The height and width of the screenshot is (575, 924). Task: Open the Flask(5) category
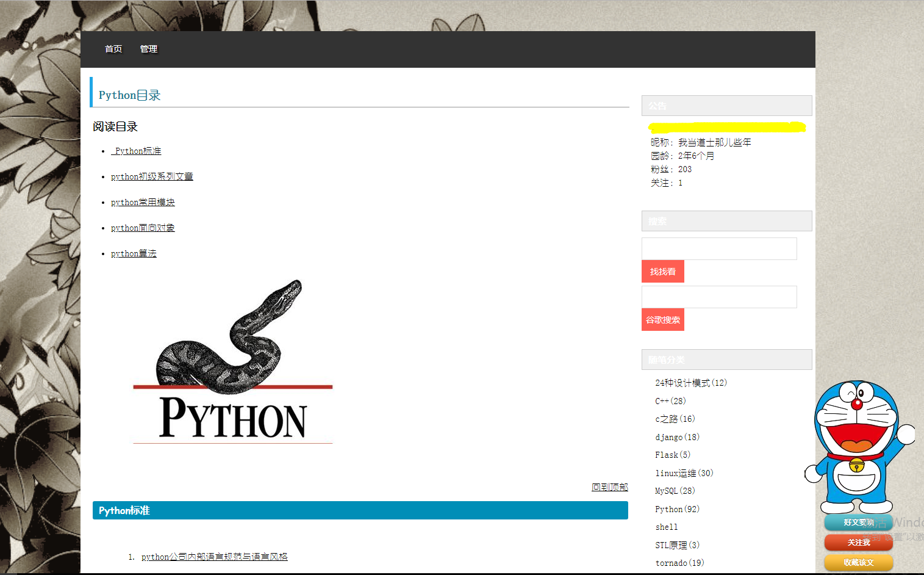tap(673, 455)
